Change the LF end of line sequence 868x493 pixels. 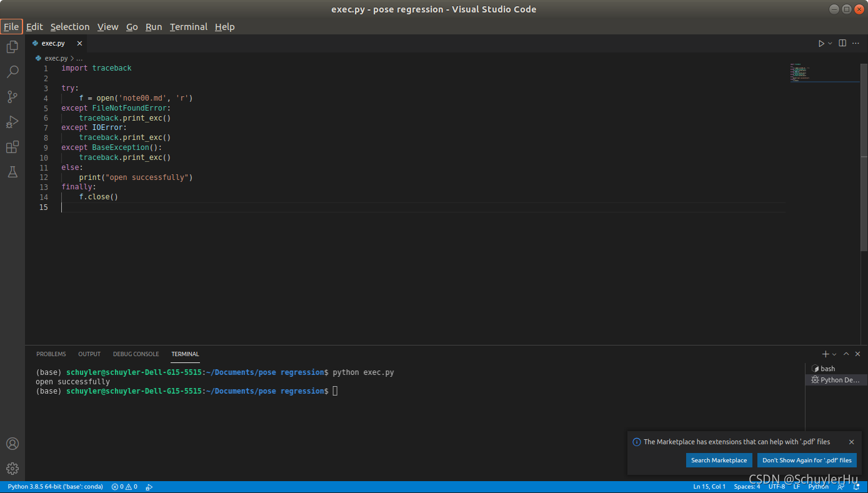pos(797,487)
